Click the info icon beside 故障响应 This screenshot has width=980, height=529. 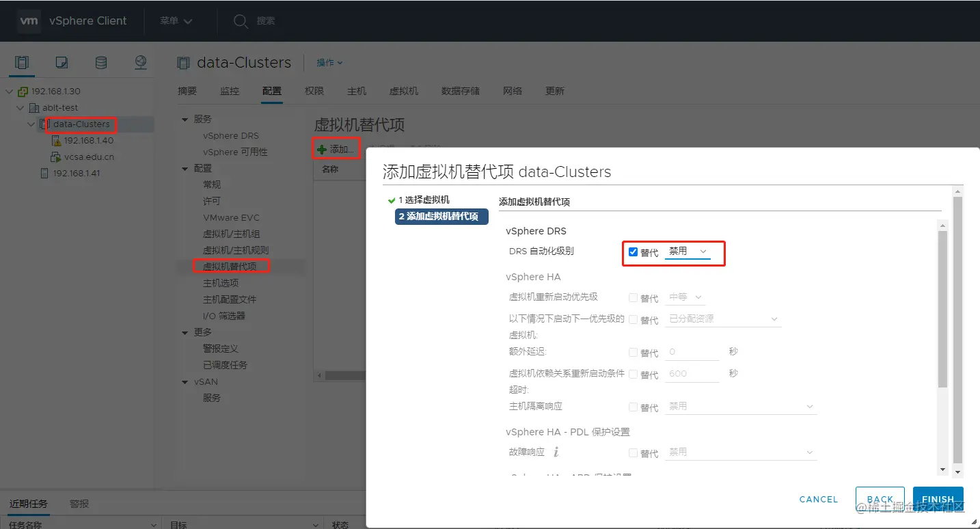pyautogui.click(x=556, y=452)
